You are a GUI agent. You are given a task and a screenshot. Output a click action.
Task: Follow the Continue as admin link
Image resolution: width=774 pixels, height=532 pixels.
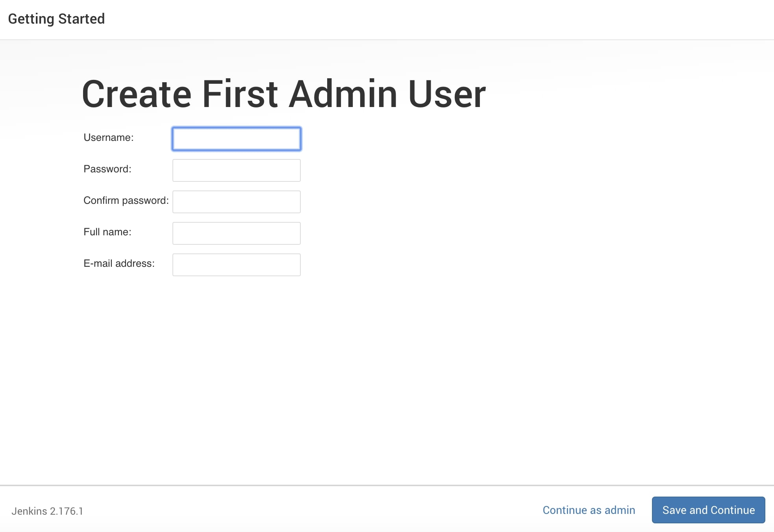point(589,510)
